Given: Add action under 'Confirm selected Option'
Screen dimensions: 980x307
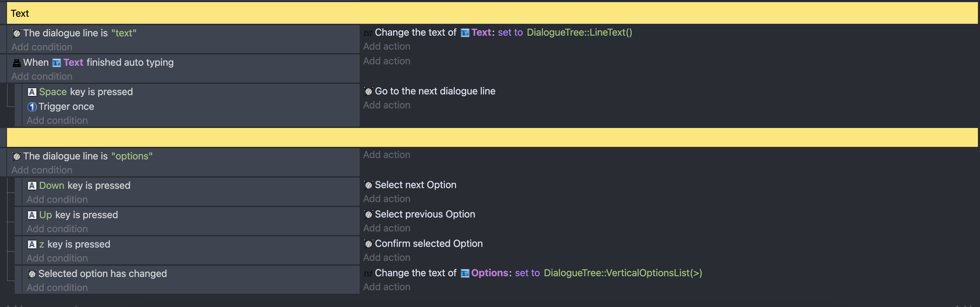Looking at the screenshot, I should pos(386,257).
